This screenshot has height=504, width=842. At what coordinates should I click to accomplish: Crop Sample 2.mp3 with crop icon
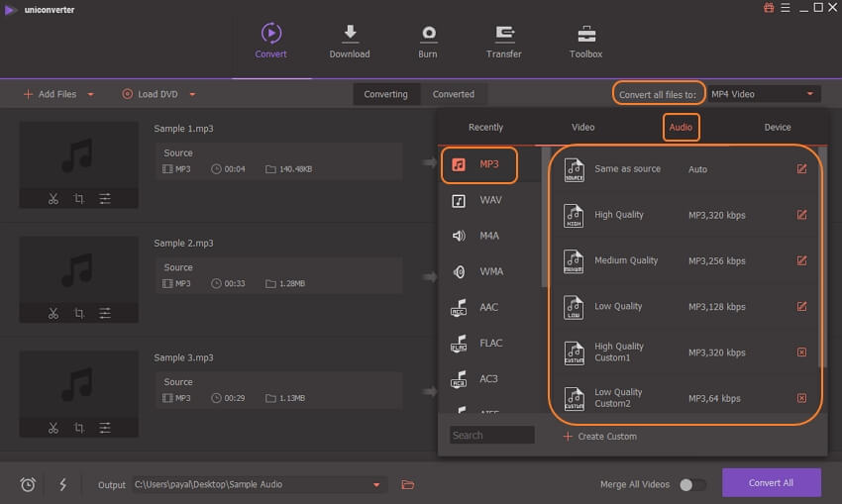(79, 313)
